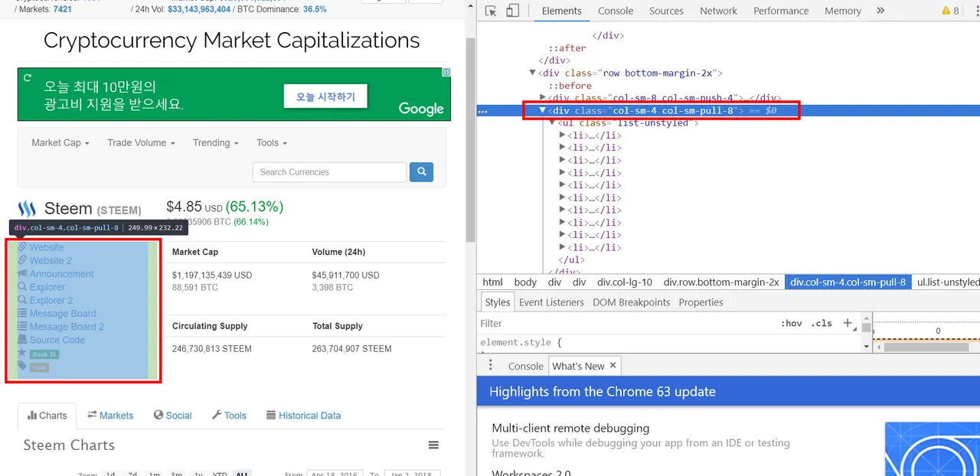Click the box model pane horizontal scrollbar

(x=926, y=347)
